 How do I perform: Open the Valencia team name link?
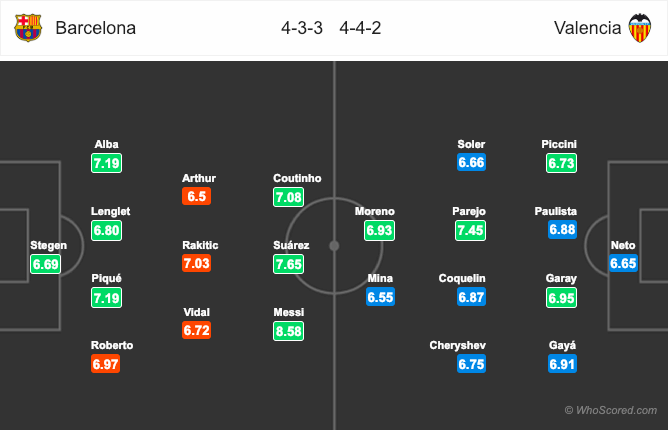pyautogui.click(x=587, y=28)
